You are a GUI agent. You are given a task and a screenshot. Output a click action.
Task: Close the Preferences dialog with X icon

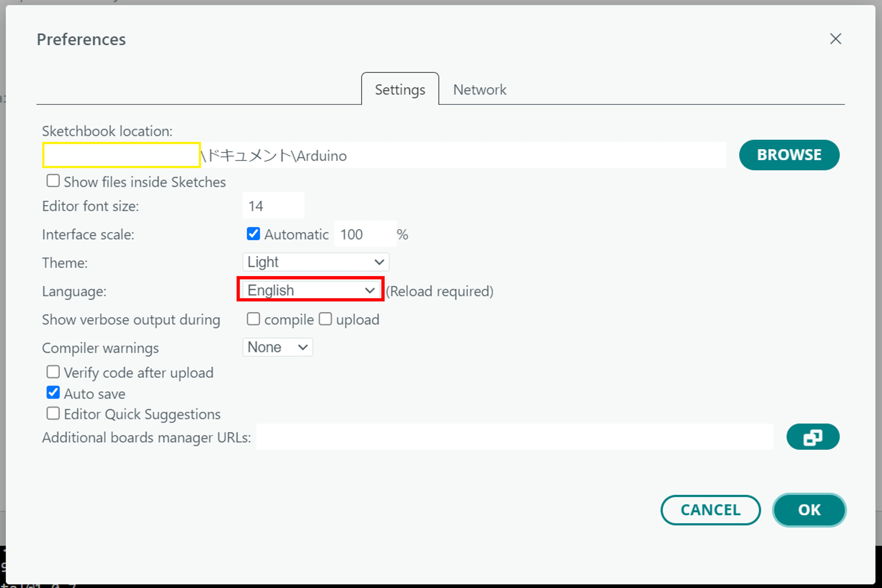coord(835,39)
